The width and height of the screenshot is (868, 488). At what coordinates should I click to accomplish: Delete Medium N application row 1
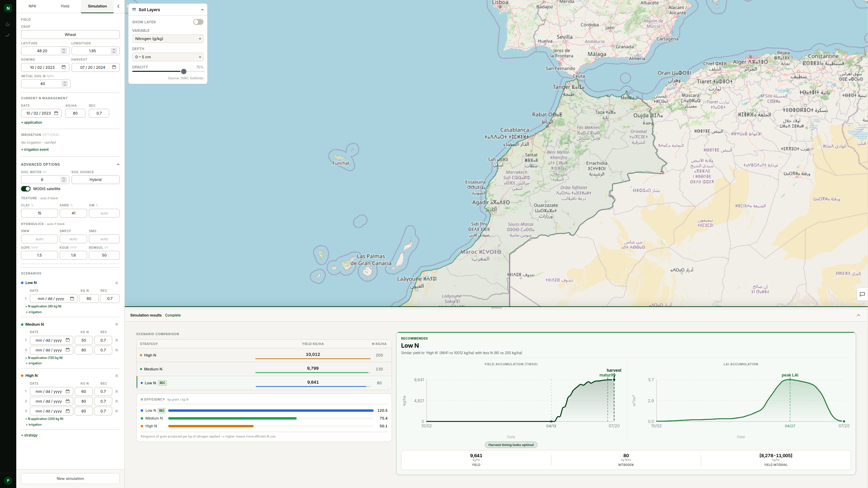coord(117,340)
